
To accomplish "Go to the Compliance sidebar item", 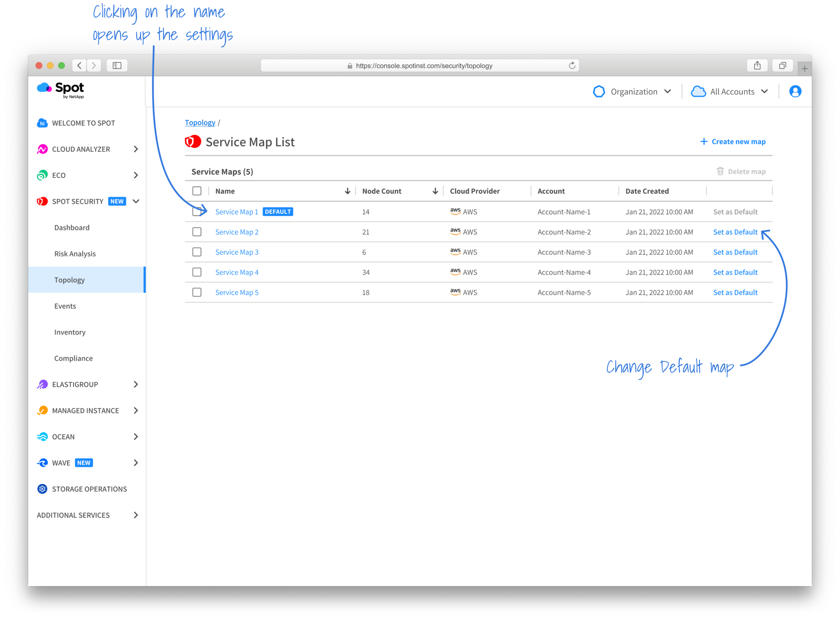I will click(x=74, y=358).
